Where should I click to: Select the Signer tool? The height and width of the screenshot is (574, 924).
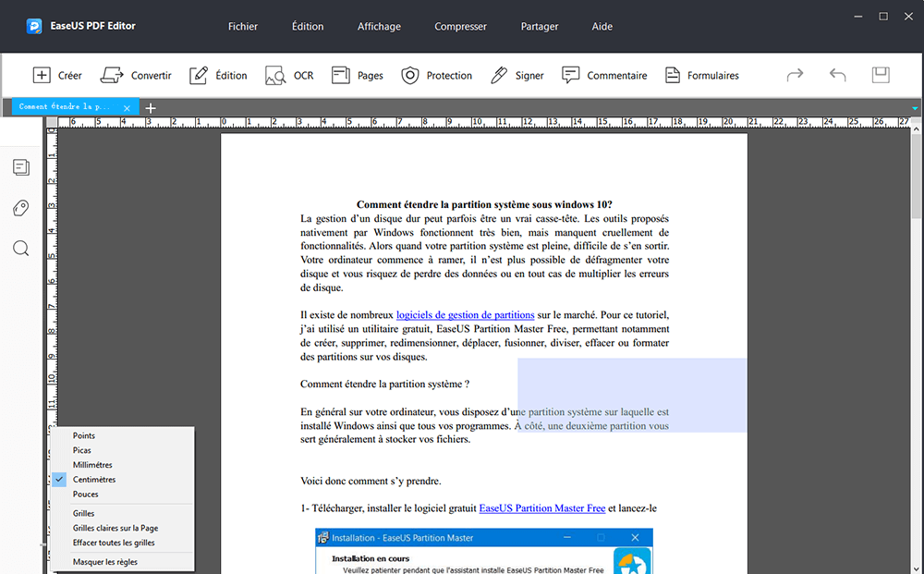point(517,76)
